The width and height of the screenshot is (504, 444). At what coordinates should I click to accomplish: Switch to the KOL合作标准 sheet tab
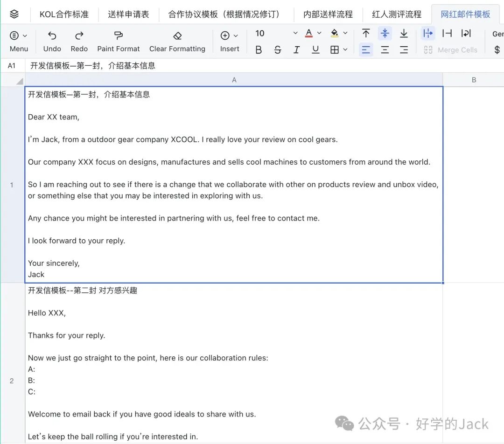[64, 14]
